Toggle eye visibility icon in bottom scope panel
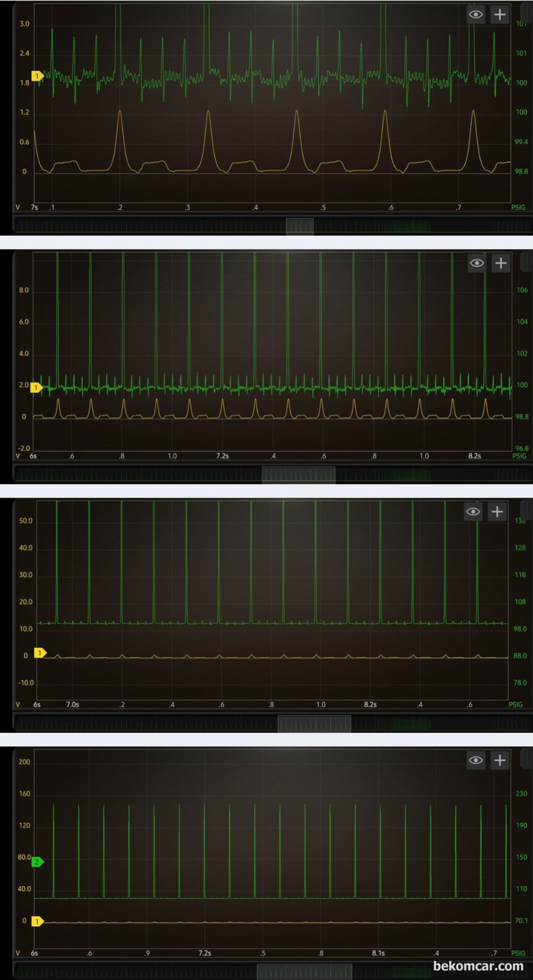This screenshot has width=533, height=980. coord(476,760)
